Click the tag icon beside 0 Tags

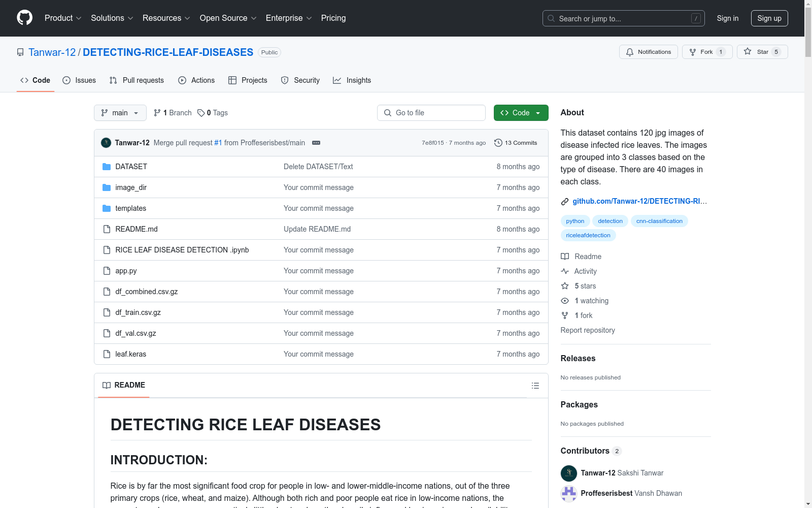coord(201,113)
